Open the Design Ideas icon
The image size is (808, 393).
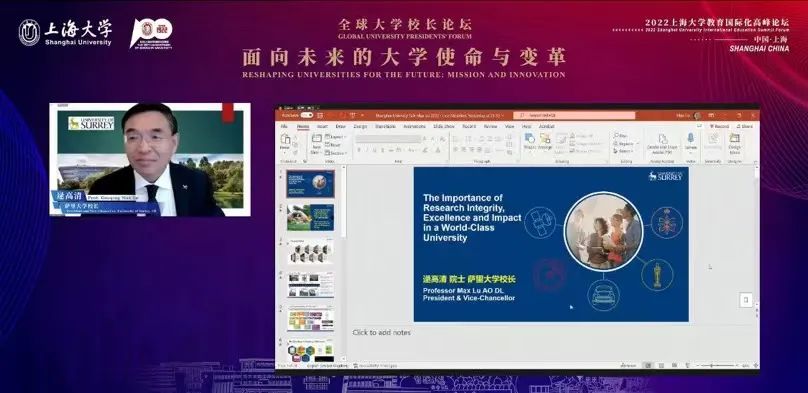[x=734, y=143]
